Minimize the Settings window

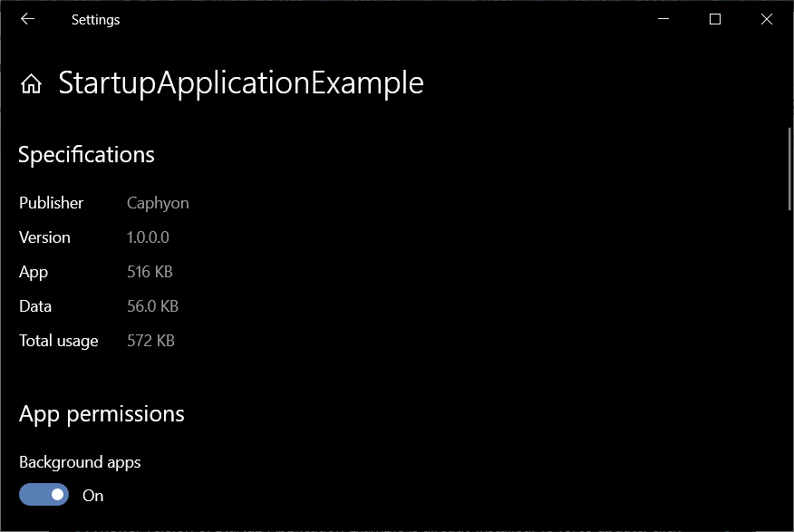[x=663, y=19]
